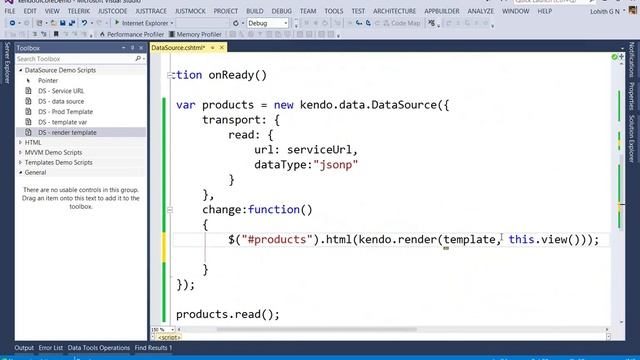Viewport: 640px width, 360px height.
Task: Open the Find Results 1 tab
Action: click(153, 348)
